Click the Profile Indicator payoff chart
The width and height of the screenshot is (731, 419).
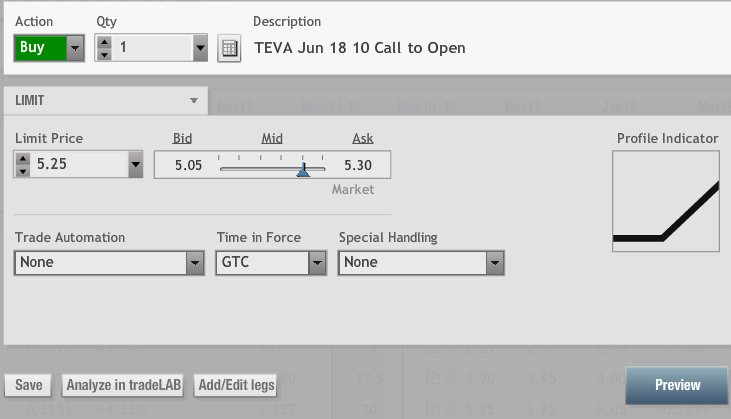coord(666,201)
